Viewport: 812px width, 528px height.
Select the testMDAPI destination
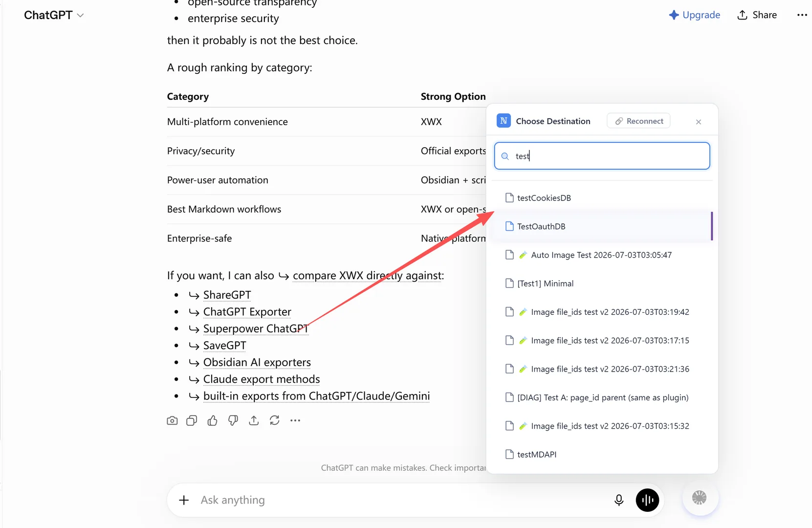coord(602,455)
